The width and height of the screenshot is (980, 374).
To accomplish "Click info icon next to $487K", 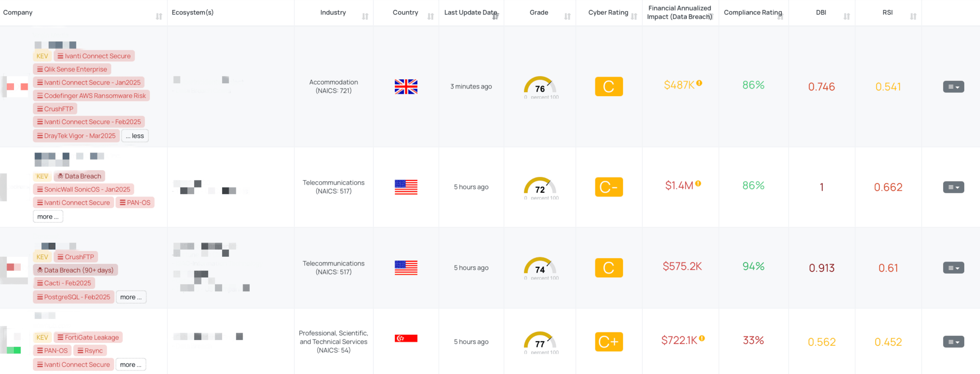I will [x=700, y=83].
